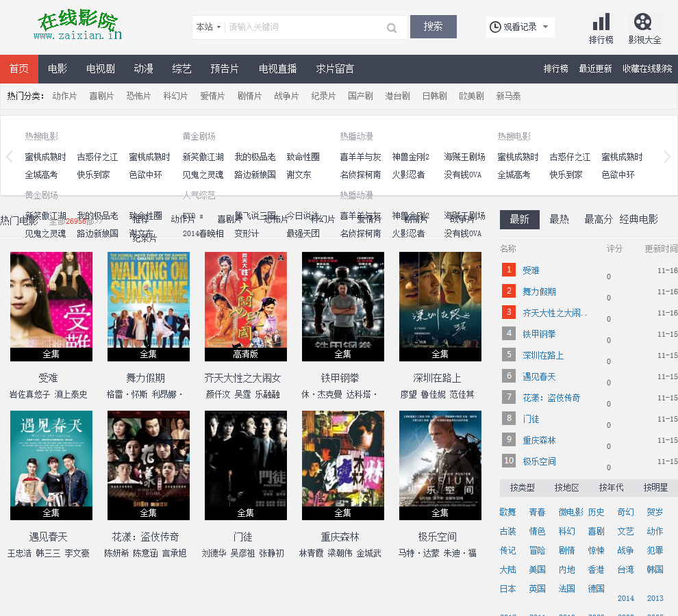Go to next carousel slide arrow
This screenshot has height=616, width=678.
click(667, 157)
